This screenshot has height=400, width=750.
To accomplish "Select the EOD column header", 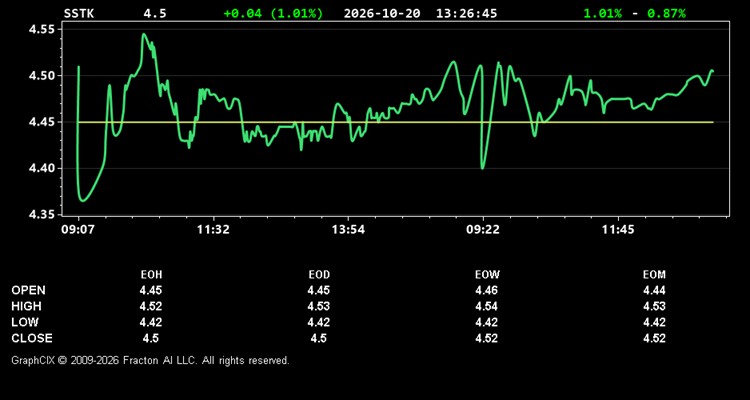I will (319, 275).
